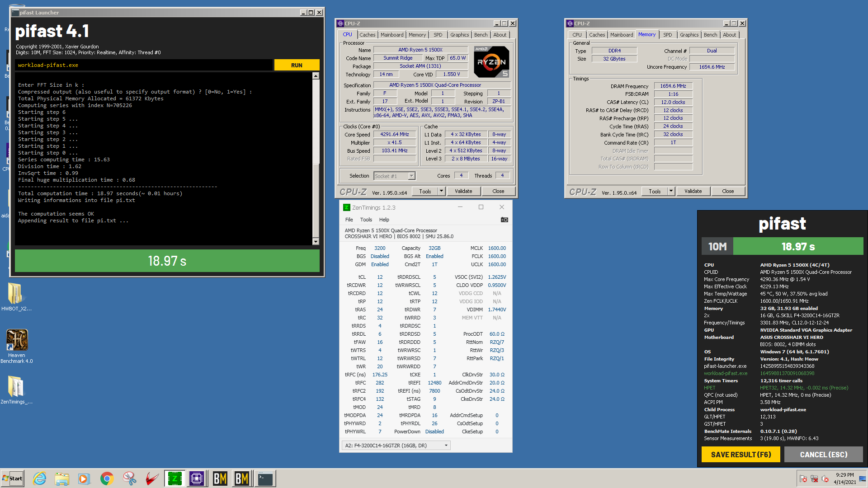
Task: Click the red checkmark app taskbar icon
Action: coord(152,479)
